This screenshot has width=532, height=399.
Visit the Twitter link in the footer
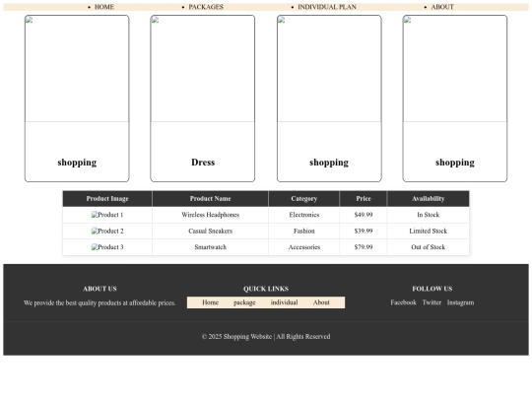(x=432, y=302)
